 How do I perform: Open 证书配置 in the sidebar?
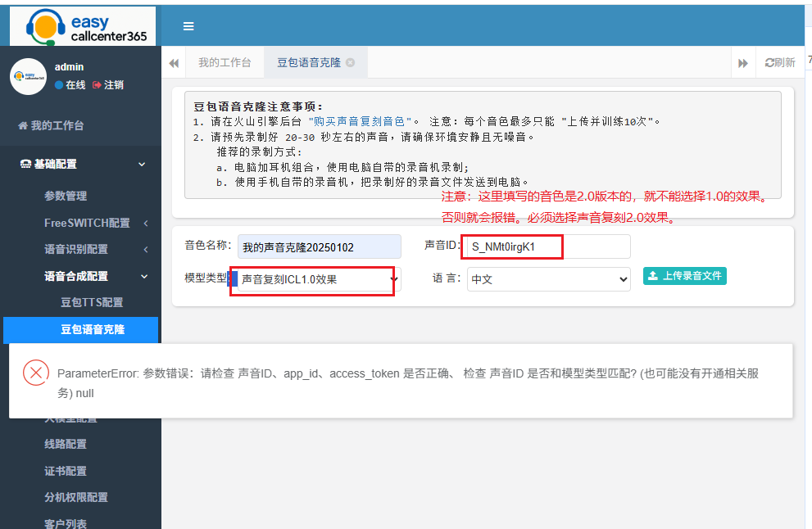pyautogui.click(x=66, y=471)
